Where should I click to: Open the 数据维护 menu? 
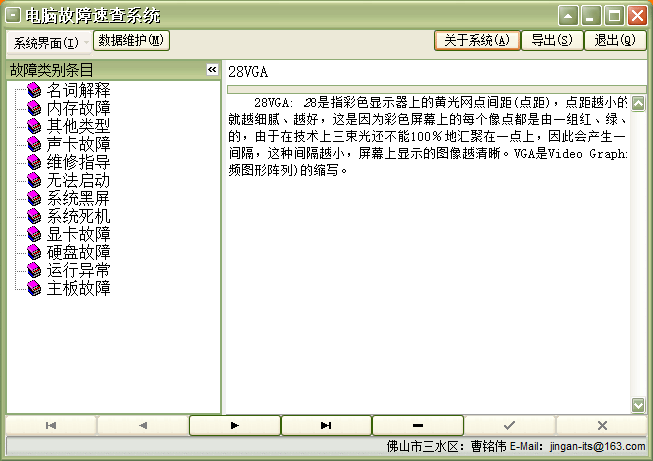[131, 40]
